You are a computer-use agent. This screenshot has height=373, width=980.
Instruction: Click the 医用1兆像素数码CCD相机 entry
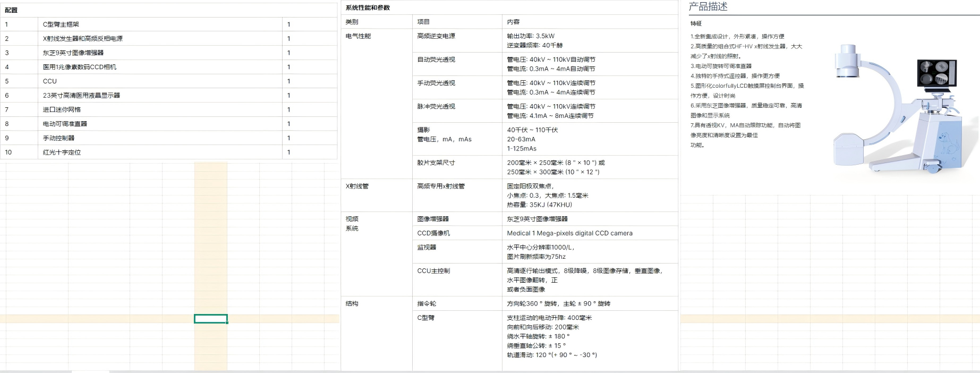point(80,67)
